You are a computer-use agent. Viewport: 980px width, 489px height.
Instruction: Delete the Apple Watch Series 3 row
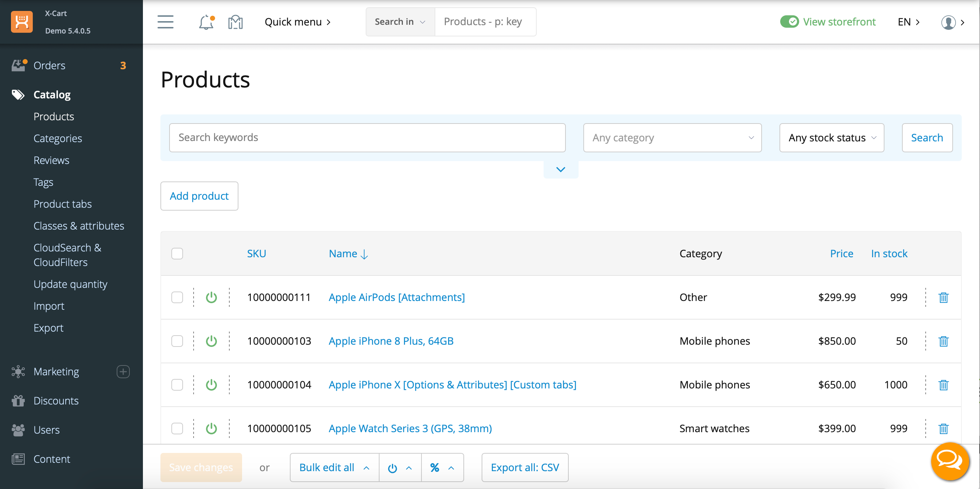pos(944,429)
